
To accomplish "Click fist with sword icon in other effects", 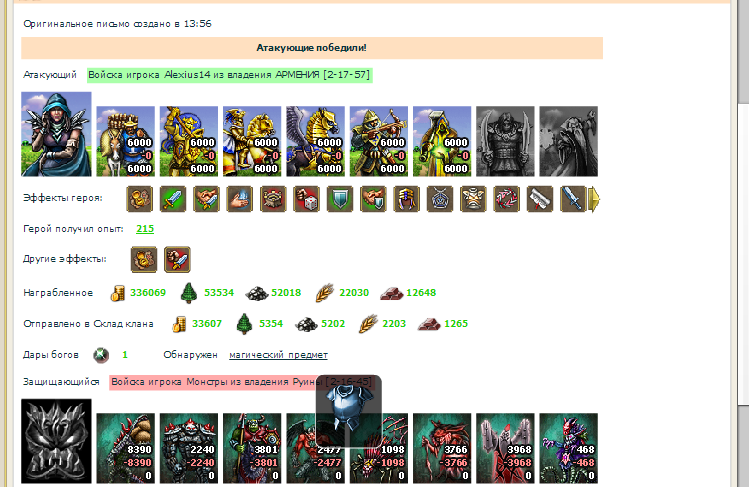I will 177,259.
